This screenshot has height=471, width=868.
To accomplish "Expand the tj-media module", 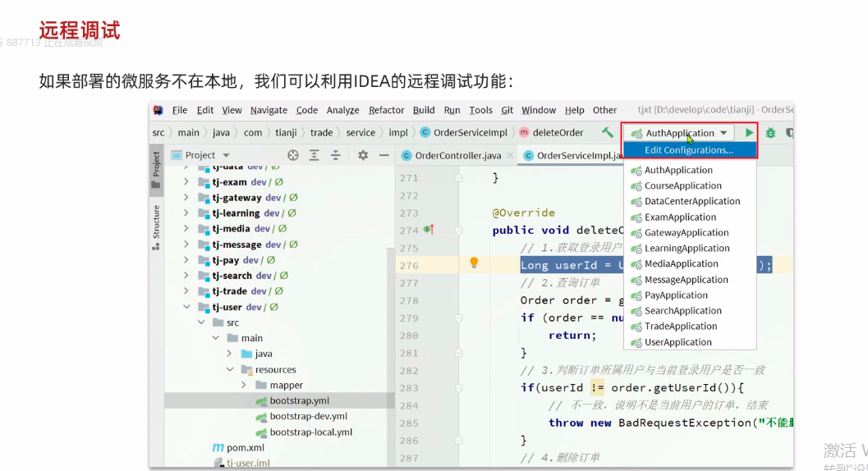I will [x=186, y=228].
